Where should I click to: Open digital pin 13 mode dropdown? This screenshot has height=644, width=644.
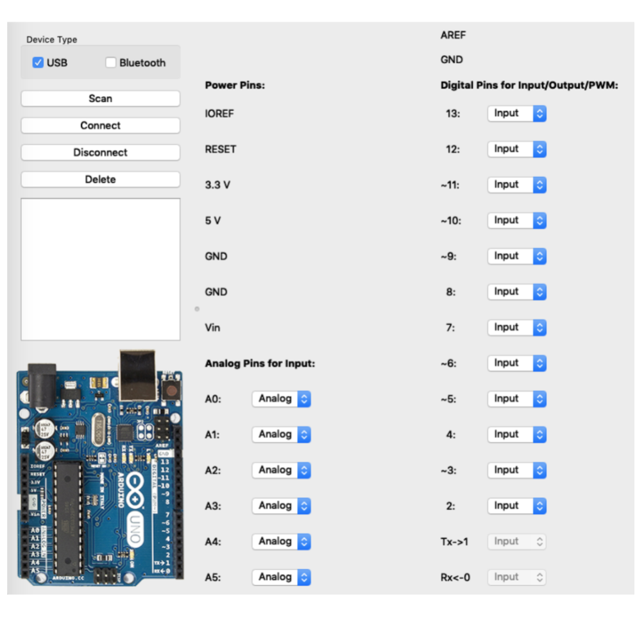517,114
